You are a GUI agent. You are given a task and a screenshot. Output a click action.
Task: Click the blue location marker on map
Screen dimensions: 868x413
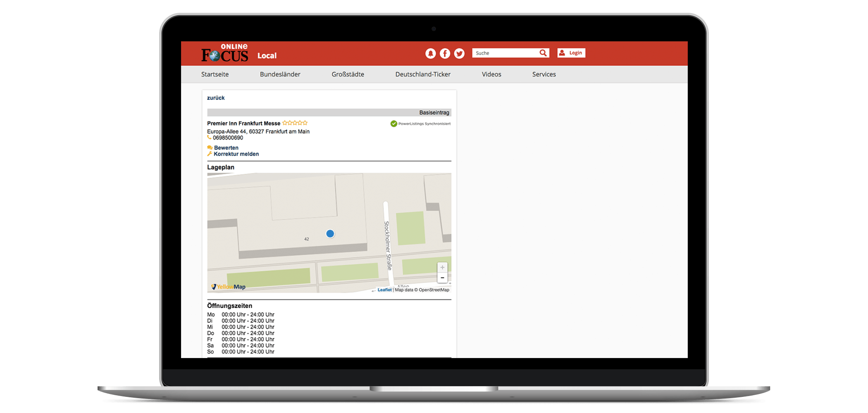coord(330,234)
